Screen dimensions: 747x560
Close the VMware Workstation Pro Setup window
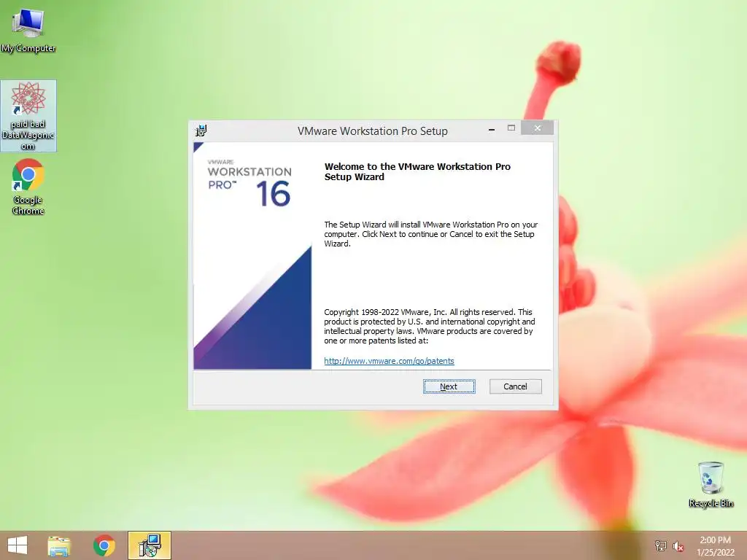538,128
